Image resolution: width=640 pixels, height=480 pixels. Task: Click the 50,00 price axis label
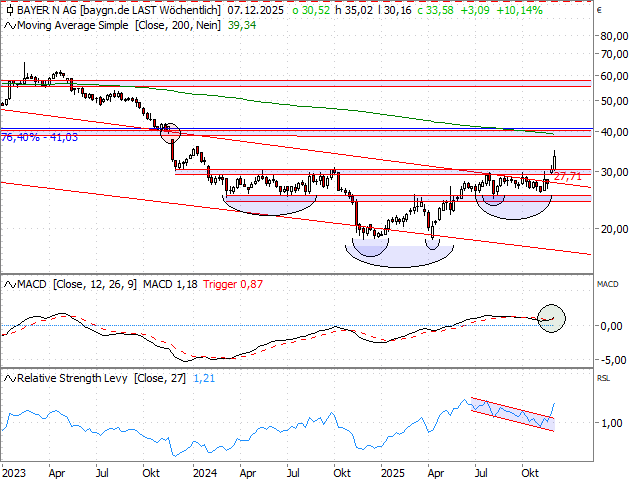pos(614,101)
